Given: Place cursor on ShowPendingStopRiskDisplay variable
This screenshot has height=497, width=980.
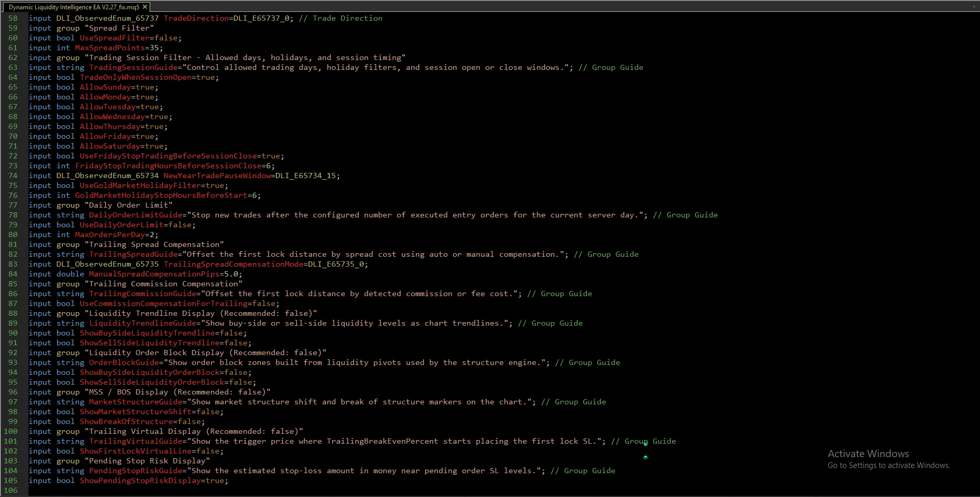Looking at the screenshot, I should coord(140,480).
